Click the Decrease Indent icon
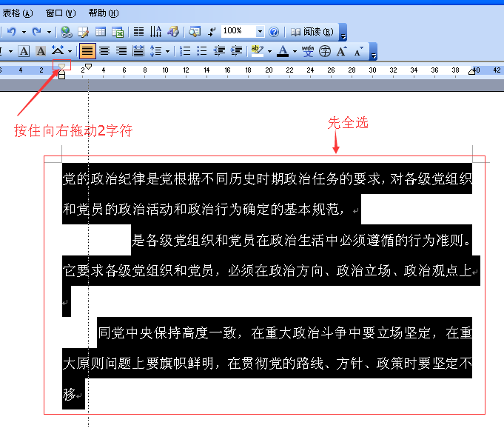 219,51
